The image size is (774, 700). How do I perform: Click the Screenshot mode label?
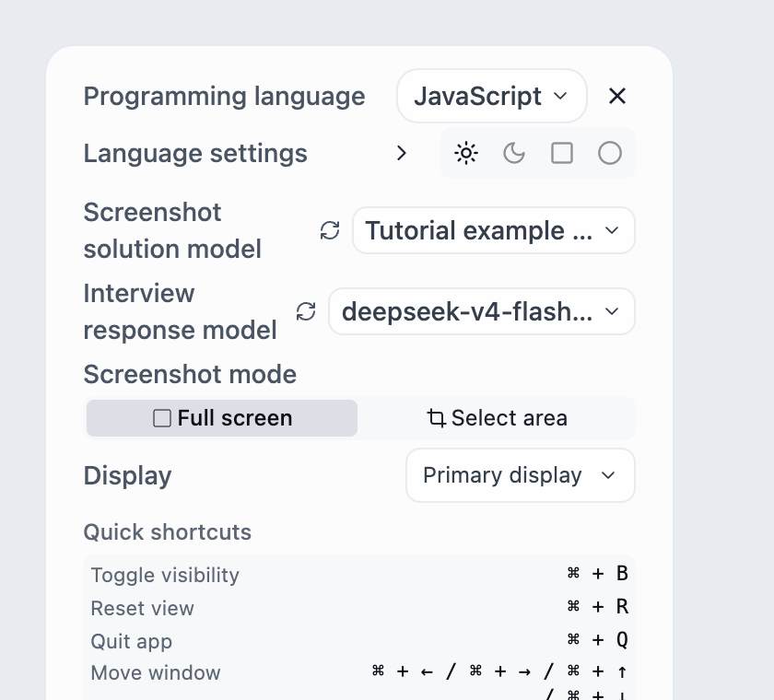pos(190,374)
